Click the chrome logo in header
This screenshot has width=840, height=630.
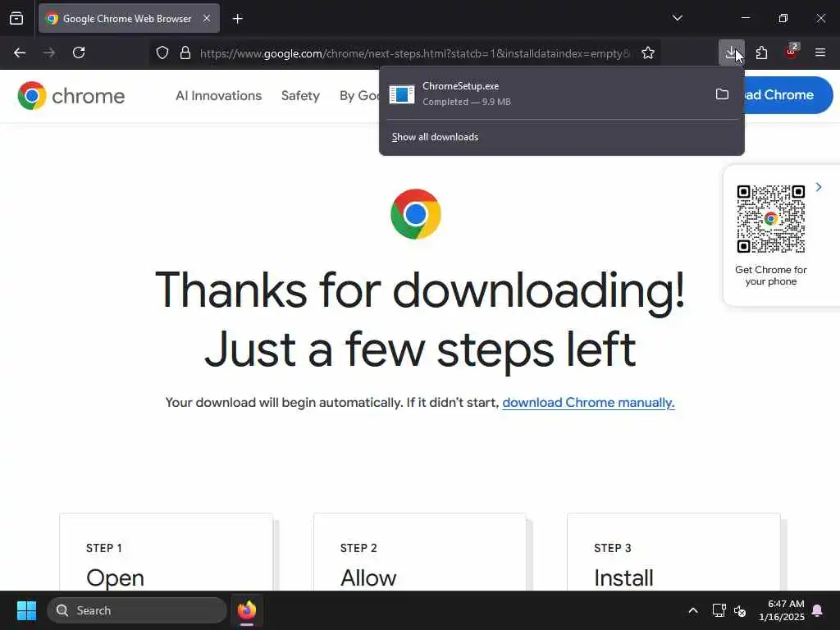tap(71, 96)
